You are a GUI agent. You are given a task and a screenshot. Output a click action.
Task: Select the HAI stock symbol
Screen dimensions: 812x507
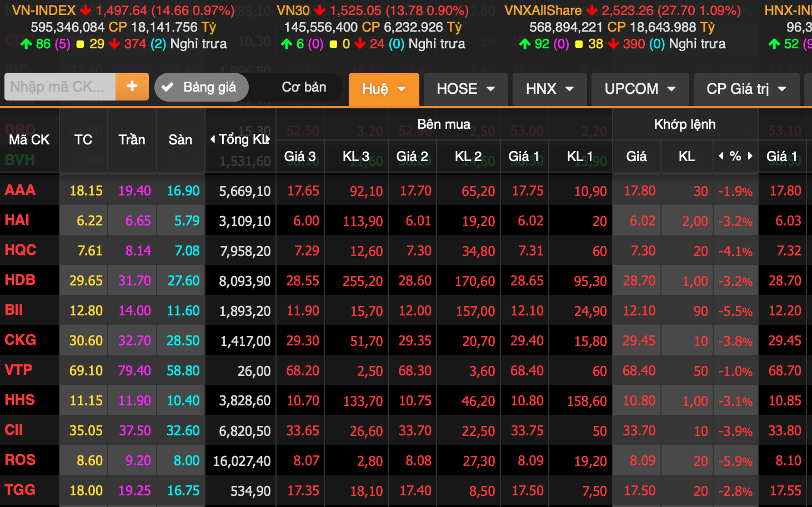(17, 220)
